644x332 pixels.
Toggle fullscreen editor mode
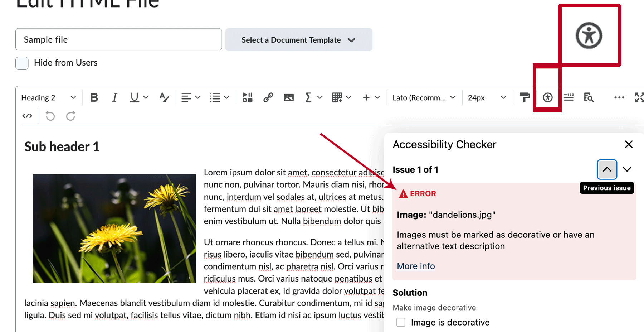[639, 97]
